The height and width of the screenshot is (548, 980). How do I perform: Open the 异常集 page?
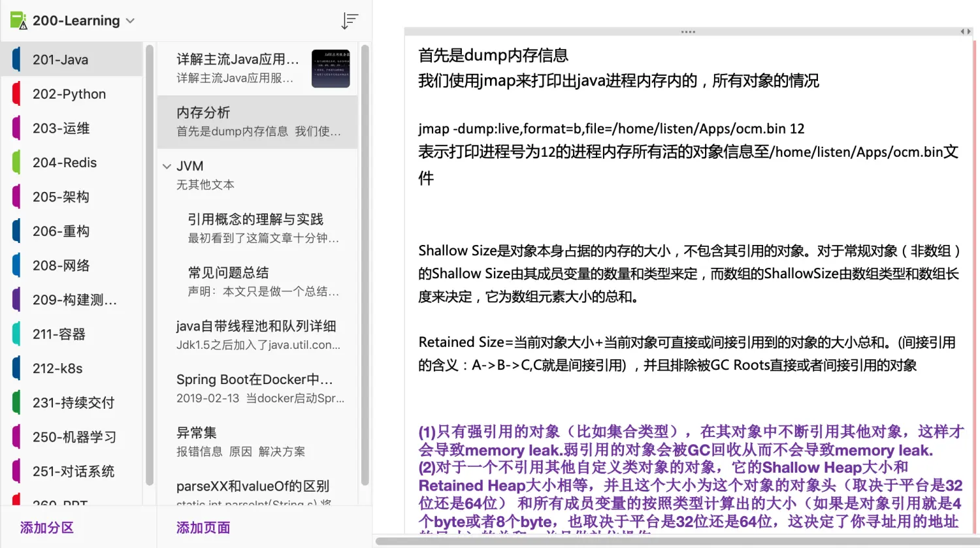click(257, 442)
